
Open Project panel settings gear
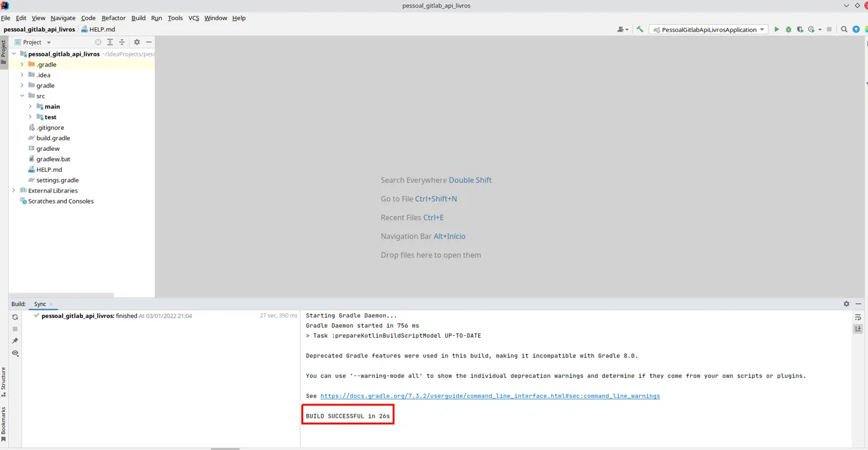[137, 42]
